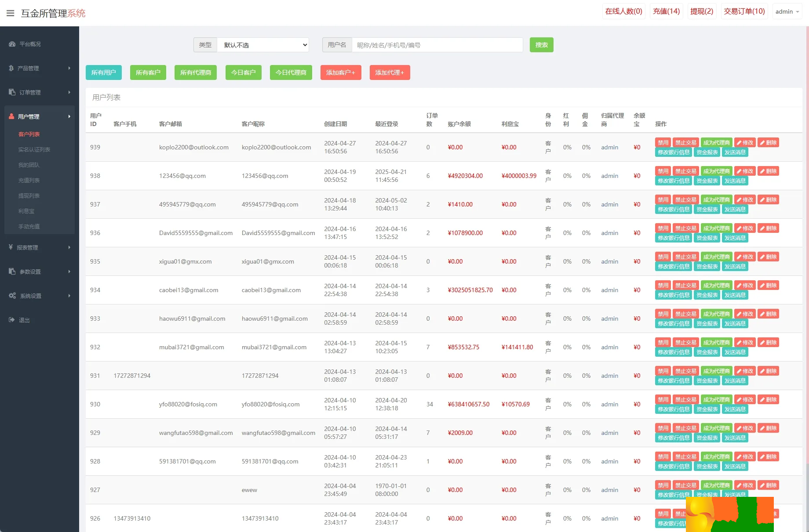Toggle 禁用 for user 937
This screenshot has width=809, height=532.
click(663, 200)
